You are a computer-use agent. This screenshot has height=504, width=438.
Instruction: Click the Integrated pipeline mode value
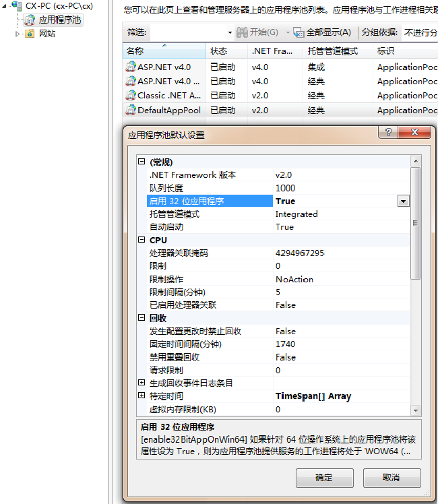(x=296, y=214)
